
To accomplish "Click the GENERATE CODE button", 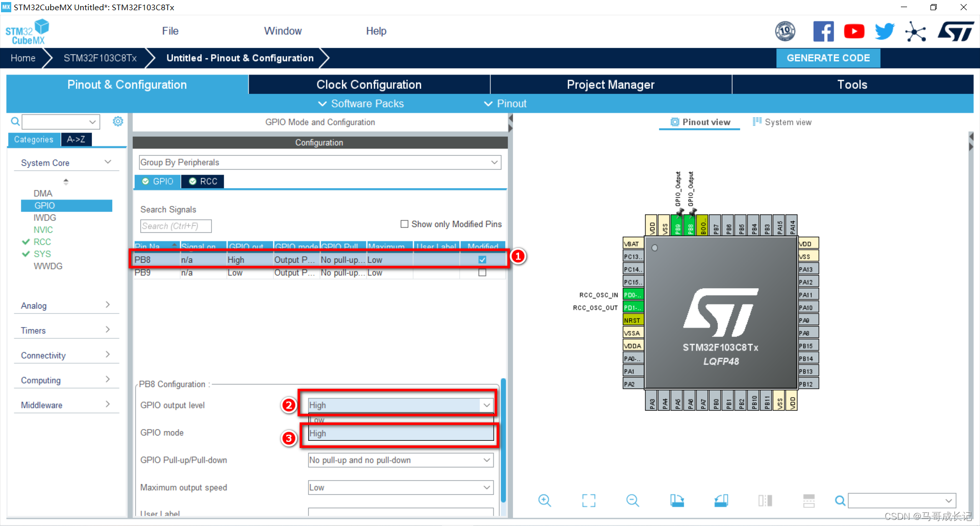I will 828,58.
